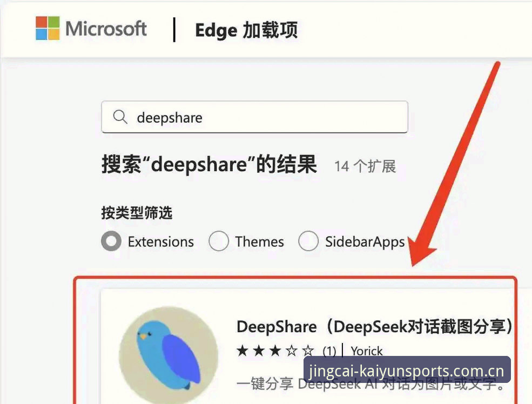Image resolution: width=532 pixels, height=404 pixels.
Task: Click the Microsoft logo
Action: click(91, 28)
